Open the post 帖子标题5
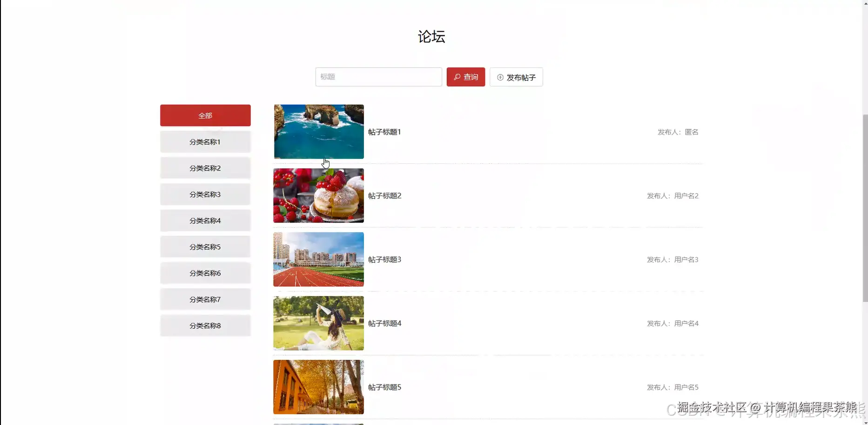 click(x=384, y=387)
